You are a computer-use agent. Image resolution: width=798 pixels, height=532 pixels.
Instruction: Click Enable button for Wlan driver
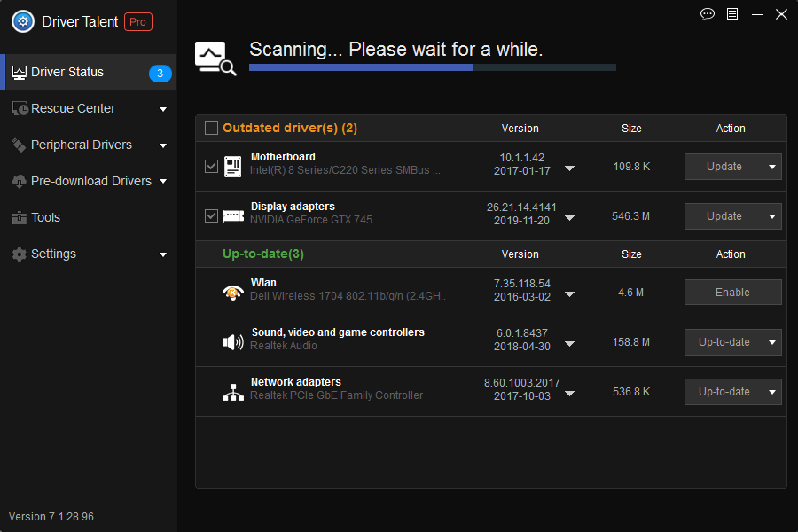(732, 293)
